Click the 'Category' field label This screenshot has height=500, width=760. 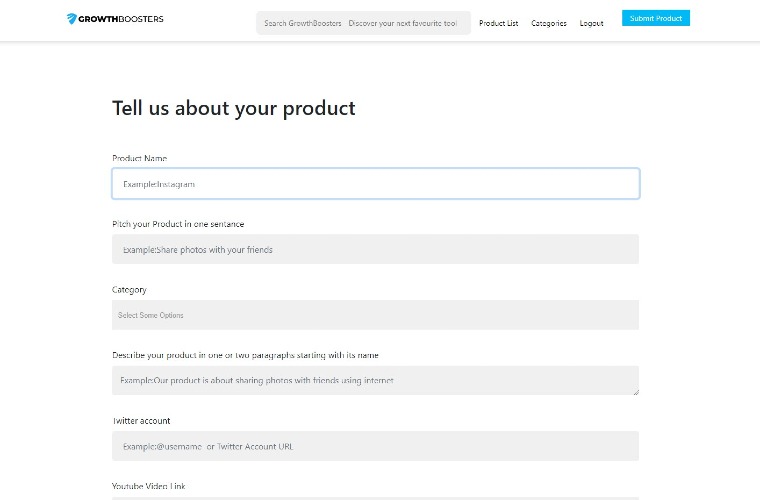click(129, 290)
